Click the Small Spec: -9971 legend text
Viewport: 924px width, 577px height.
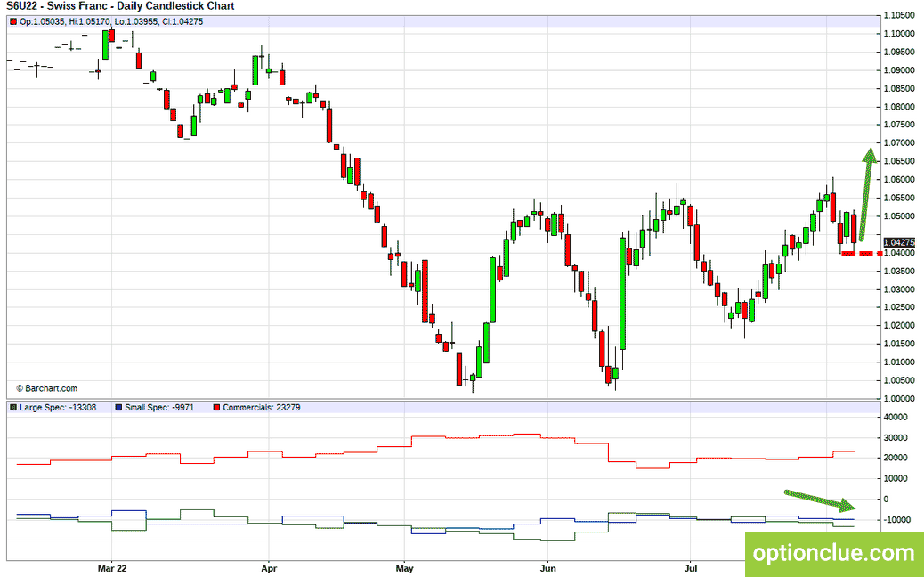159,407
